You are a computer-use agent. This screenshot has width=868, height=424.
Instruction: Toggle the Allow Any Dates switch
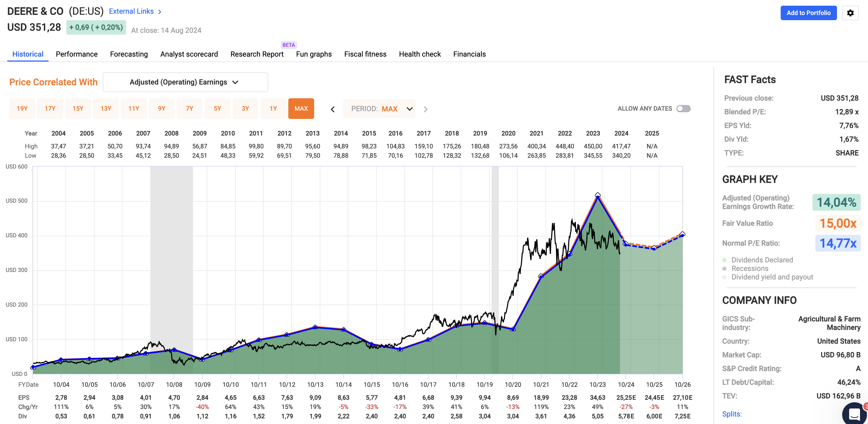683,108
